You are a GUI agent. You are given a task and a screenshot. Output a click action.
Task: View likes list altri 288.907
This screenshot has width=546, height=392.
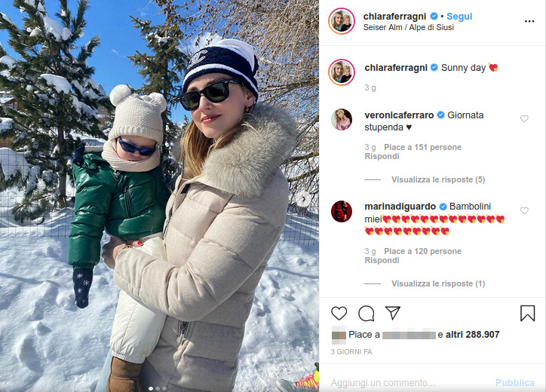(x=473, y=335)
